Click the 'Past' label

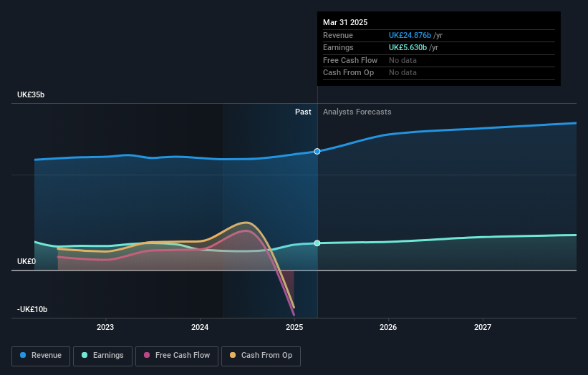tap(303, 112)
